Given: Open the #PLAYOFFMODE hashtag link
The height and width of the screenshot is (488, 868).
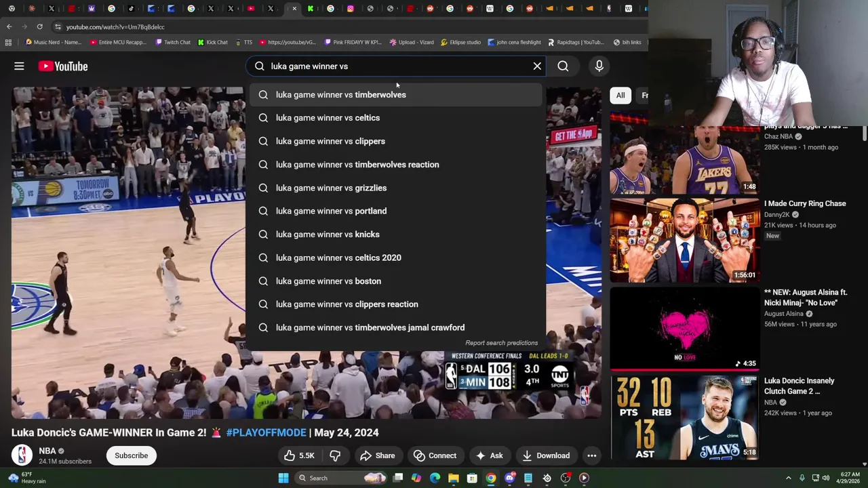Looking at the screenshot, I should (266, 432).
